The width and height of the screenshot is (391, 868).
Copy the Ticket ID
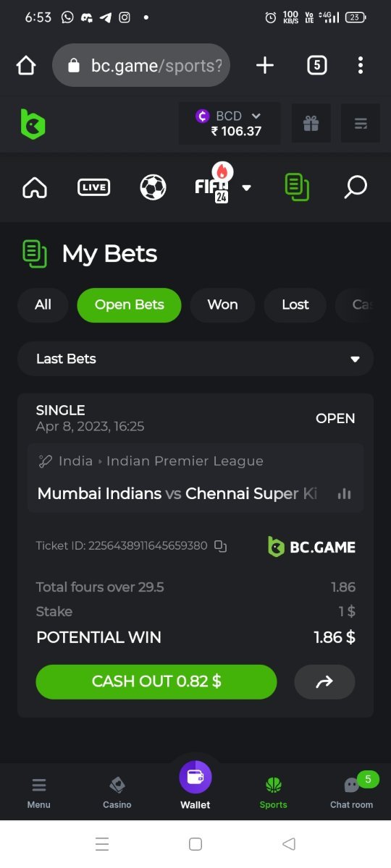tap(221, 546)
